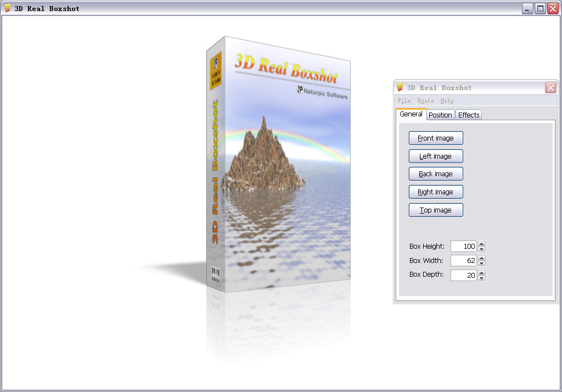Click the Box Height label
Screen dimensions: 562x392
tap(427, 247)
